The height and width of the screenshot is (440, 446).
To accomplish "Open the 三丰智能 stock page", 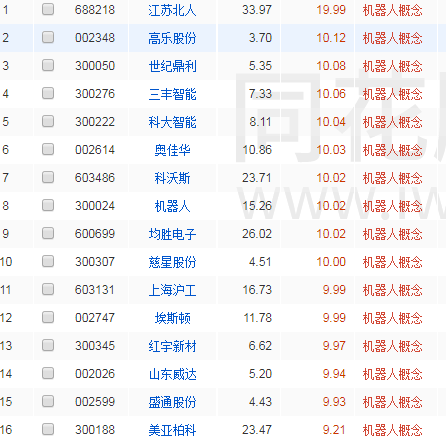I will (172, 94).
